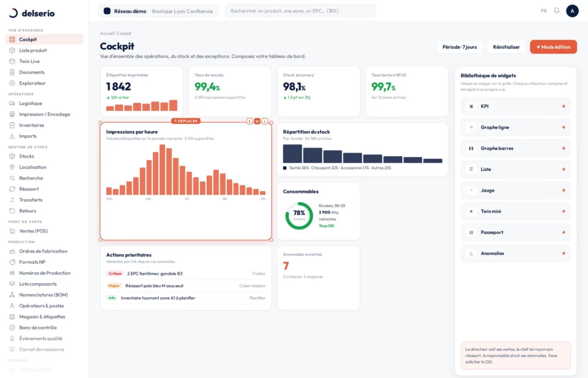The width and height of the screenshot is (588, 378).
Task: Click the Twin Live cube icon
Action: click(12, 61)
